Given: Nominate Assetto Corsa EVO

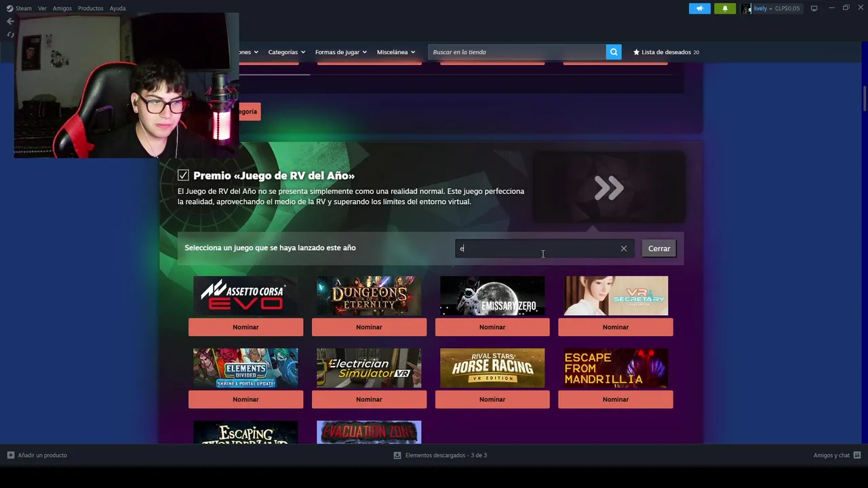Looking at the screenshot, I should click(245, 327).
